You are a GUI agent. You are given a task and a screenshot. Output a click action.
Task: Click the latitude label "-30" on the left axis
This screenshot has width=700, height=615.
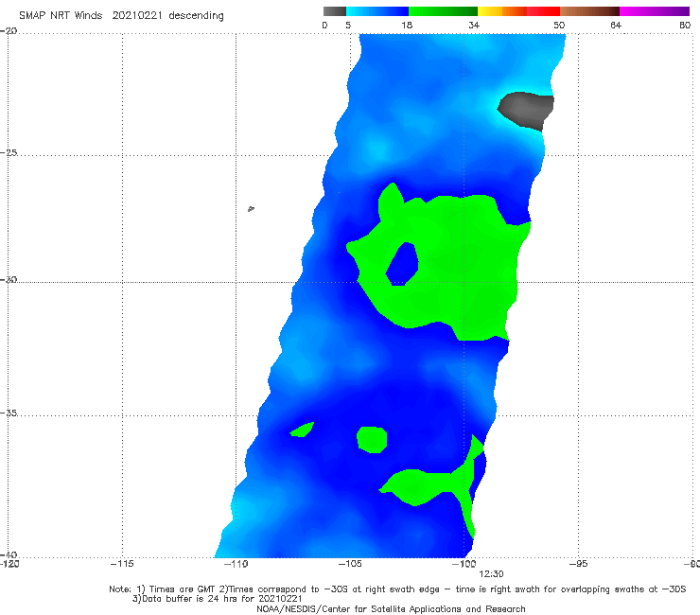point(9,280)
